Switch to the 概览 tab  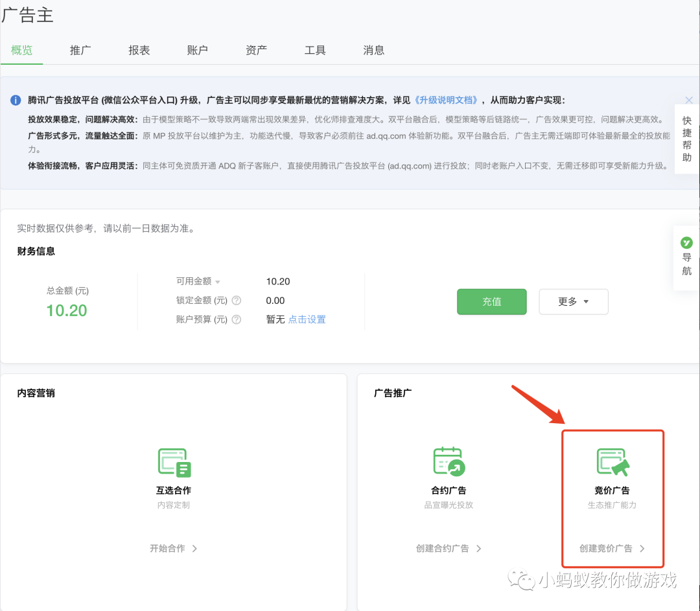(x=22, y=50)
